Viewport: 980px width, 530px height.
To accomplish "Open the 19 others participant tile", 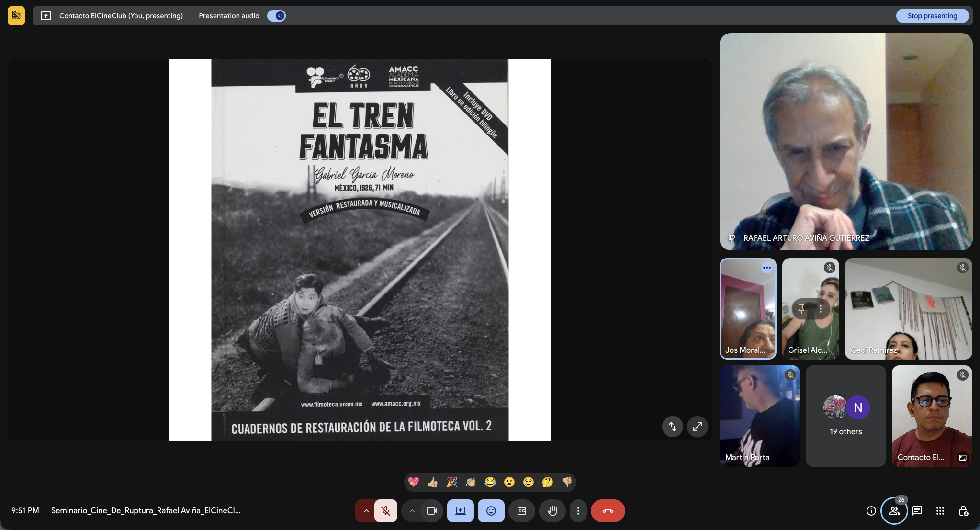I will [845, 416].
